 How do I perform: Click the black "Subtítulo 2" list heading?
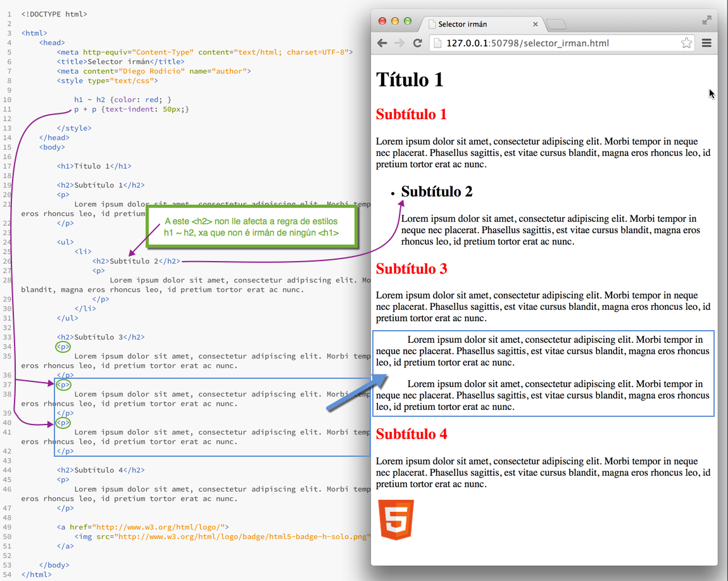click(x=437, y=192)
